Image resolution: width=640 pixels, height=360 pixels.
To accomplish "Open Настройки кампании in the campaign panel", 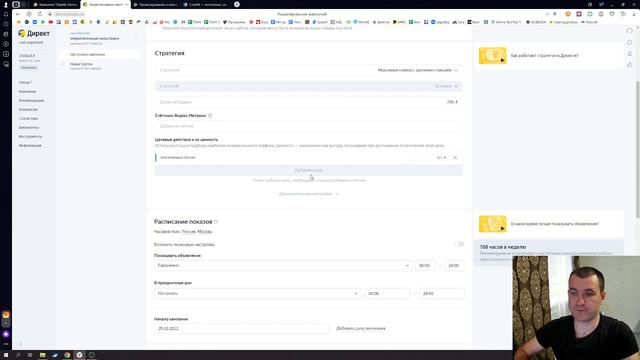I will (99, 54).
